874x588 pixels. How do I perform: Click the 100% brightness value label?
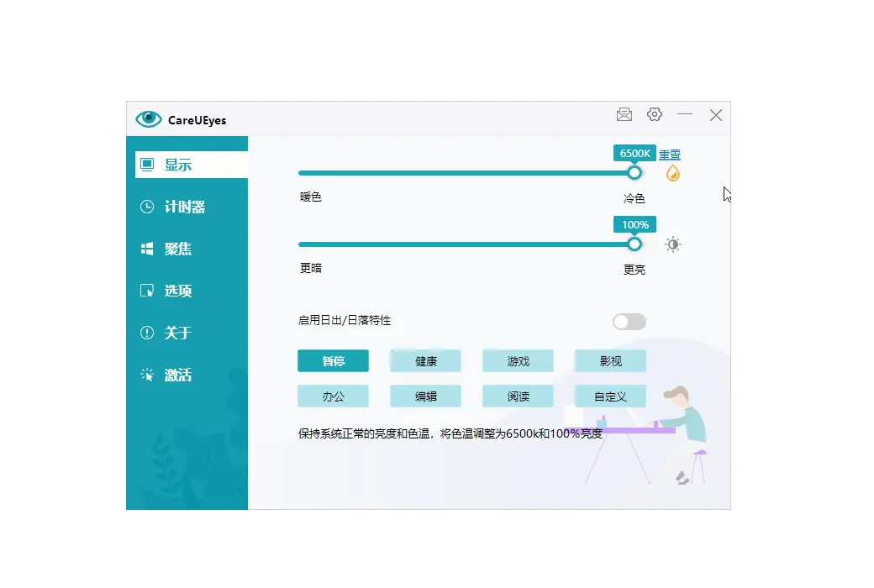tap(634, 224)
